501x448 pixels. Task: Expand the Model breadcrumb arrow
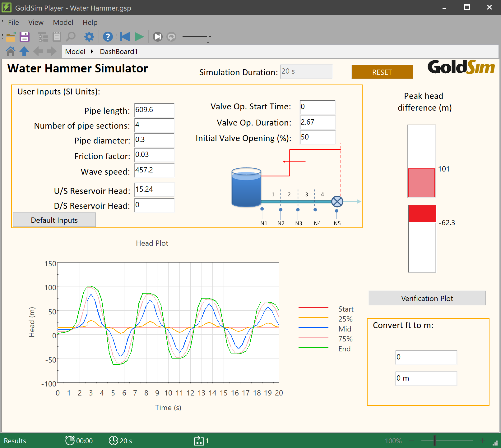click(92, 52)
